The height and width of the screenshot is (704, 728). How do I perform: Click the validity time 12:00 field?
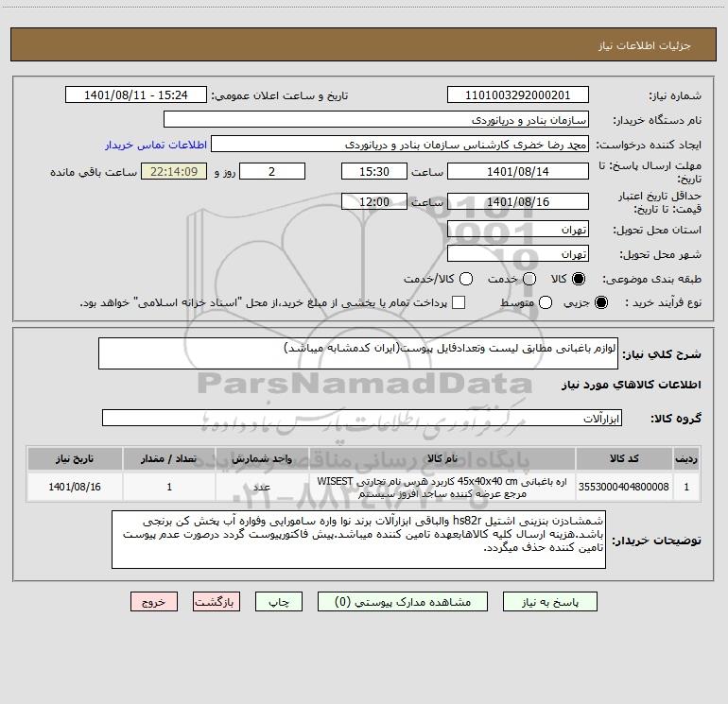pyautogui.click(x=374, y=201)
